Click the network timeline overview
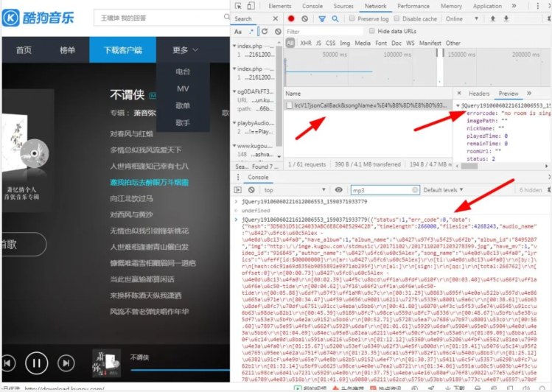552x392 pixels. (x=418, y=68)
